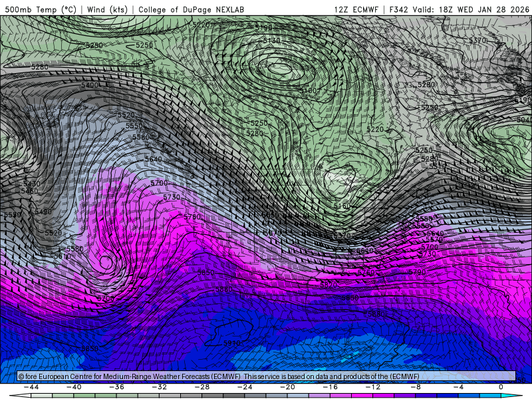Image resolution: width=532 pixels, height=399 pixels.
Task: Click the -4 legend value
Action: click(459, 387)
